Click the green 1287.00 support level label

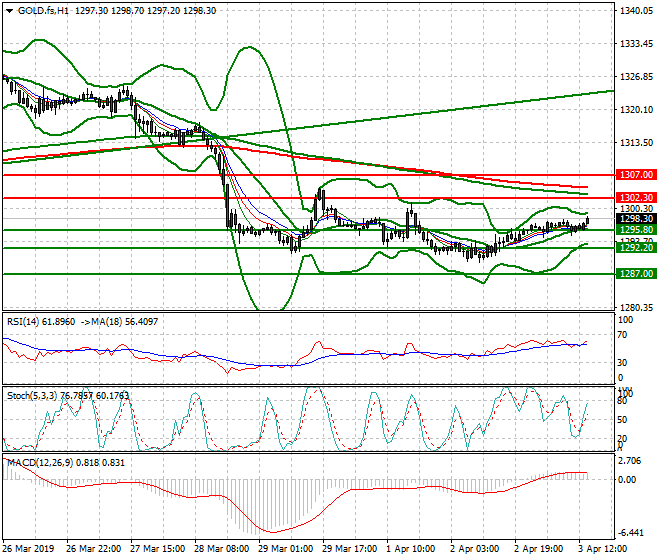635,273
